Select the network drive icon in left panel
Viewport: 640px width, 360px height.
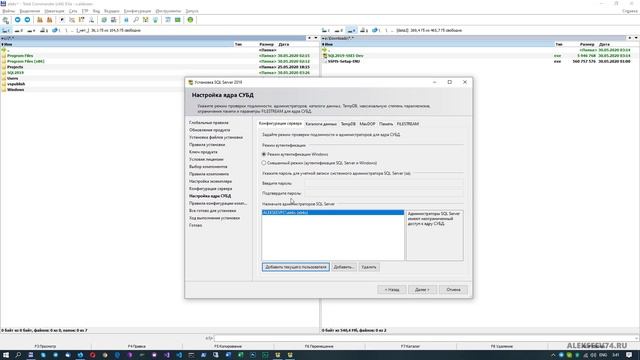(56, 30)
